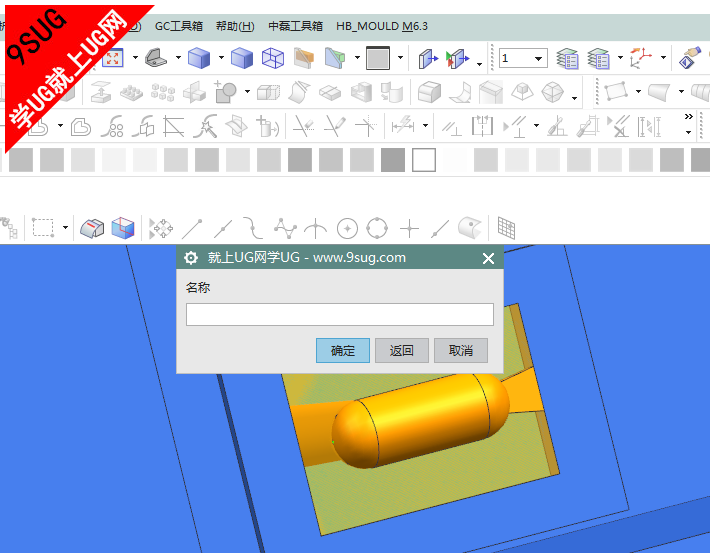Toggle Control Point snap

(x=253, y=228)
